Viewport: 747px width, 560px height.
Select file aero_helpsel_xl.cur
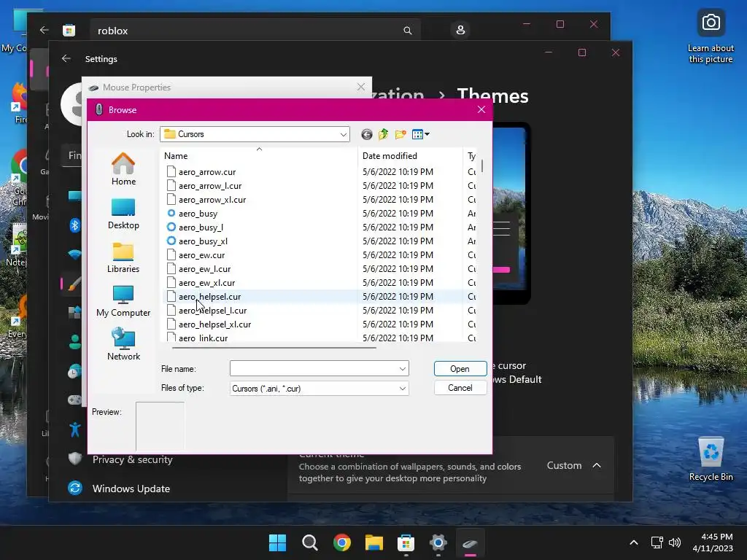[215, 324]
